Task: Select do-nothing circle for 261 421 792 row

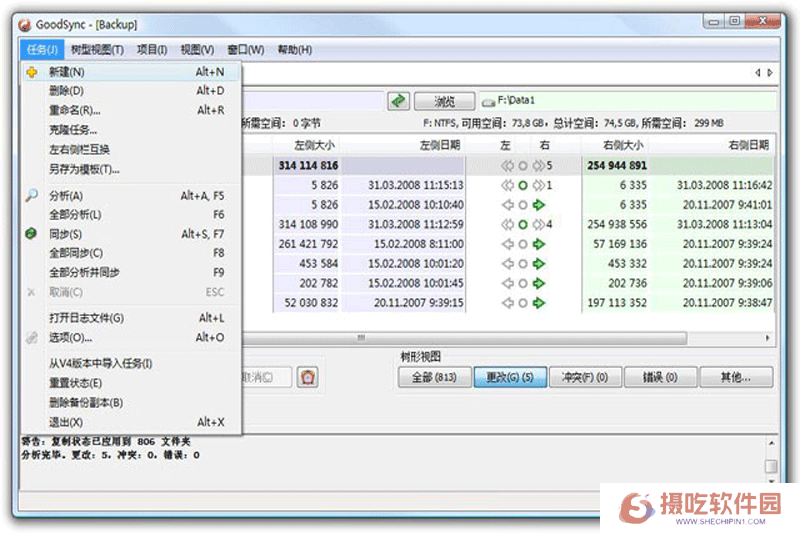Action: point(522,243)
